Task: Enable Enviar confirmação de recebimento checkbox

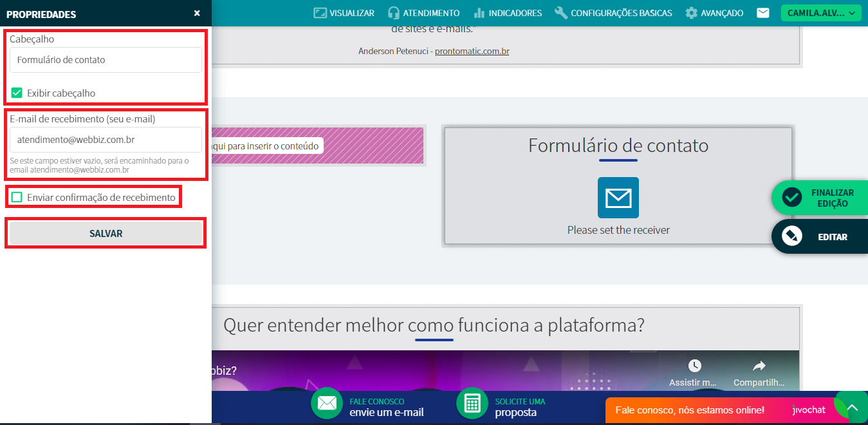Action: (17, 197)
